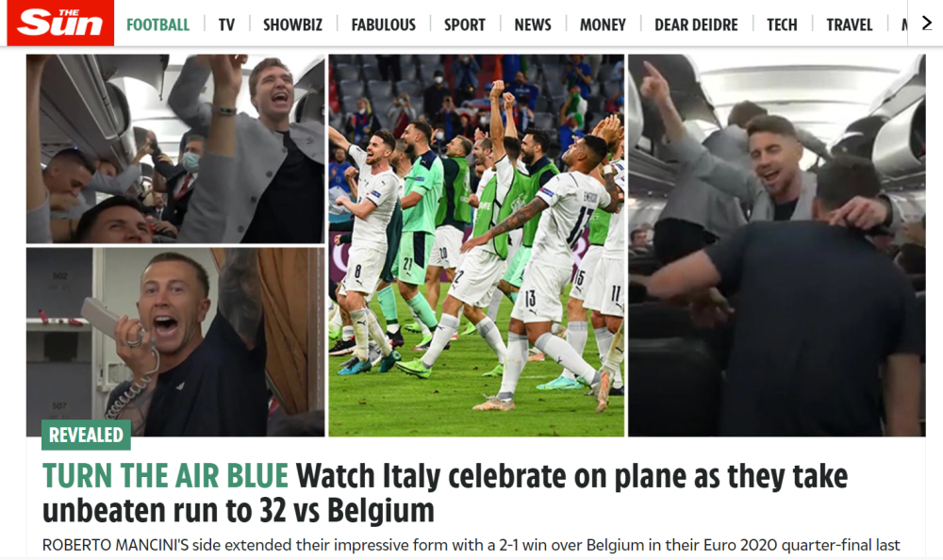Go to the NEWS section
The image size is (943, 560).
pyautogui.click(x=532, y=25)
